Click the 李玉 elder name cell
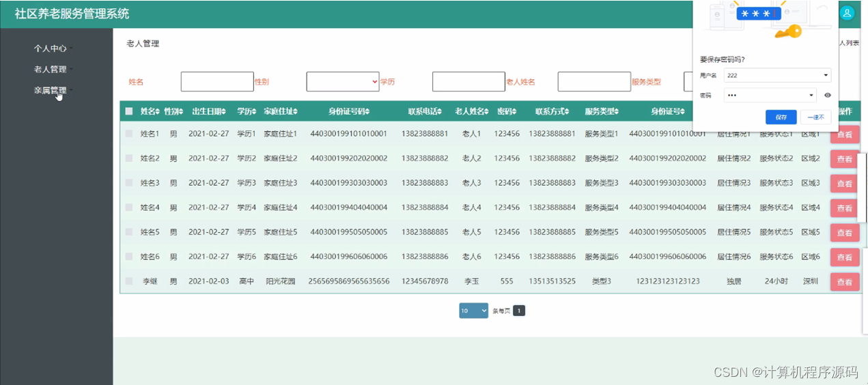 pos(472,281)
